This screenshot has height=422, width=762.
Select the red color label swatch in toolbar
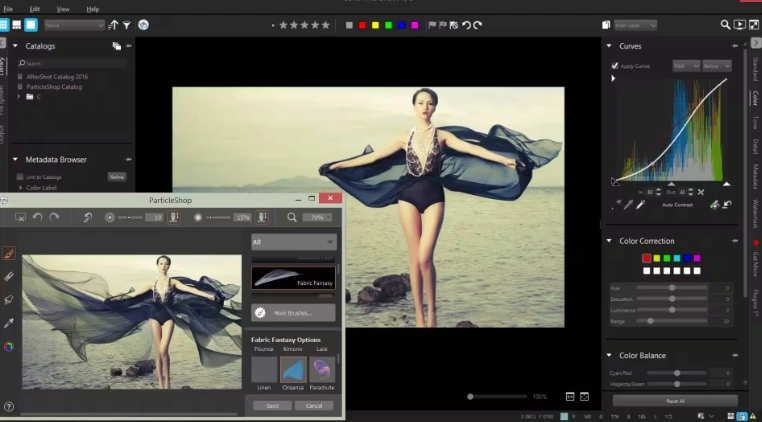[362, 25]
